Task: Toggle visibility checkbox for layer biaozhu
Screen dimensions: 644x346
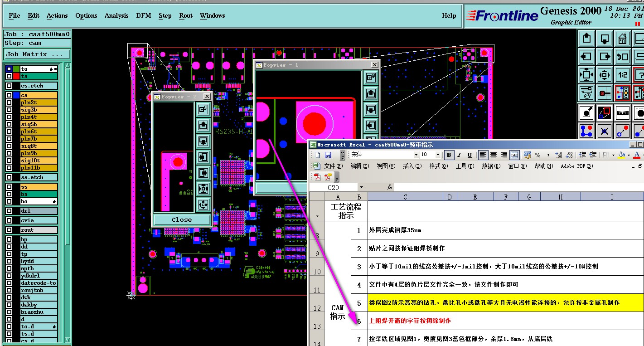Action: coord(9,312)
